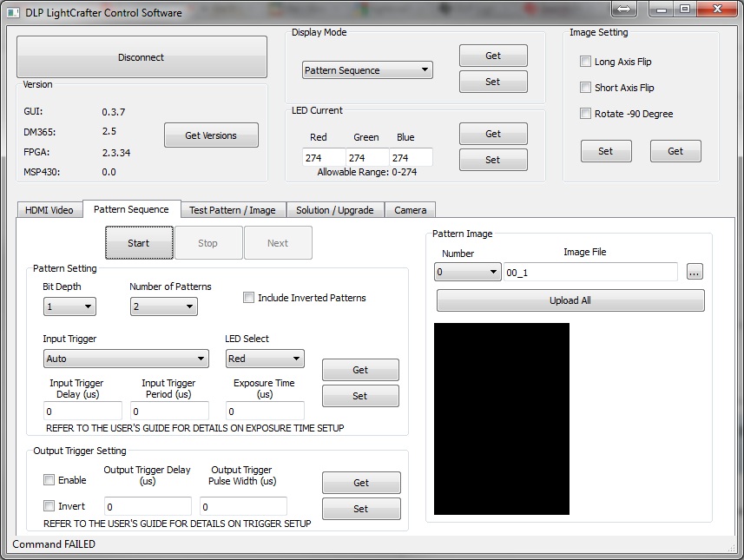Check Include Inverted Patterns
The height and width of the screenshot is (560, 744).
point(248,298)
